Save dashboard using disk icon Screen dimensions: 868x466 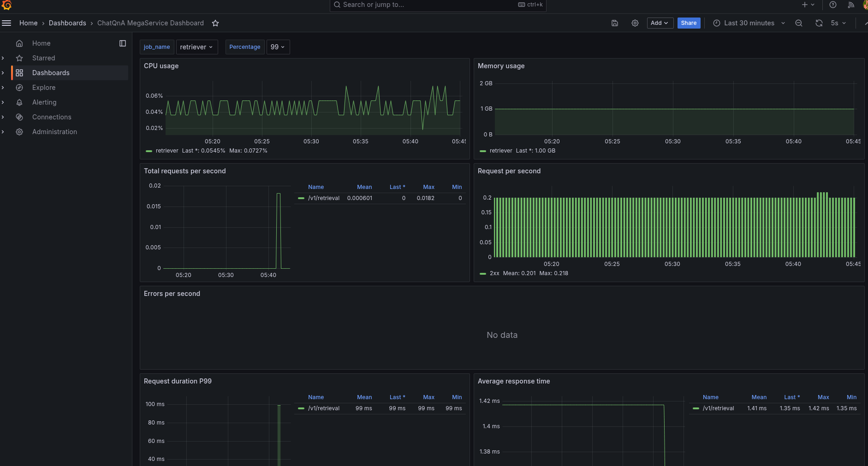[x=615, y=23]
